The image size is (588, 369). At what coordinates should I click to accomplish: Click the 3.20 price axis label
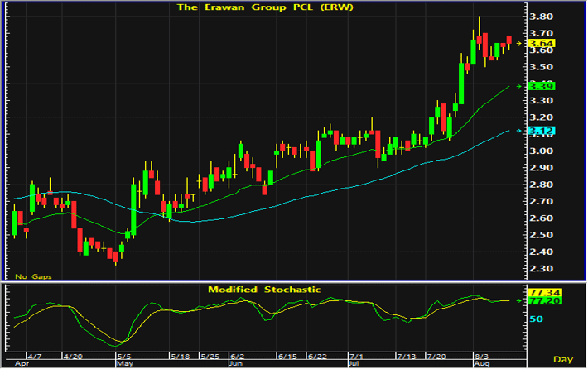click(x=541, y=117)
